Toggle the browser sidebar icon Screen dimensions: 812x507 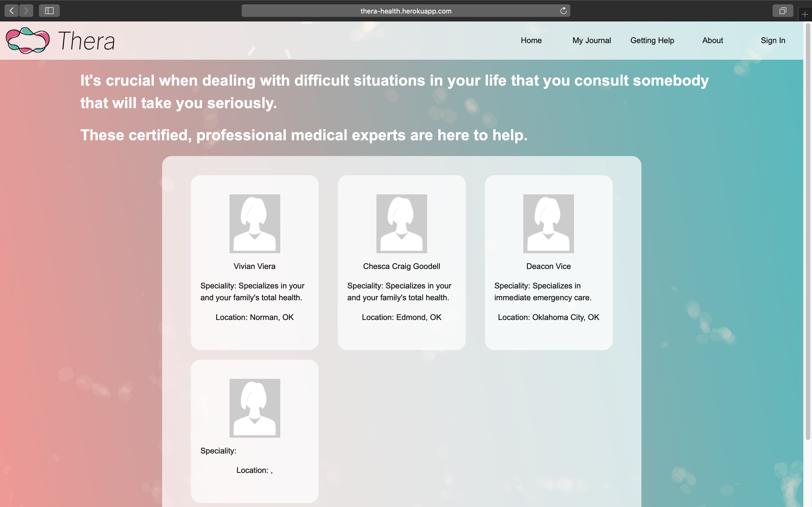point(49,11)
